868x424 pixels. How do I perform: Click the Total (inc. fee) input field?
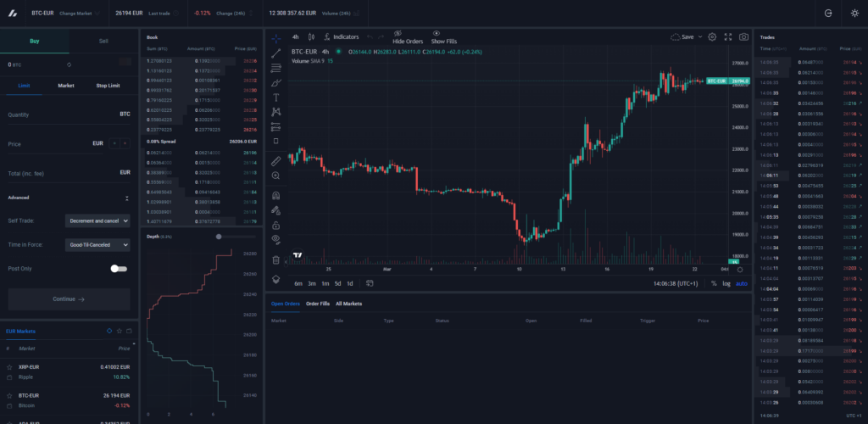pyautogui.click(x=70, y=173)
